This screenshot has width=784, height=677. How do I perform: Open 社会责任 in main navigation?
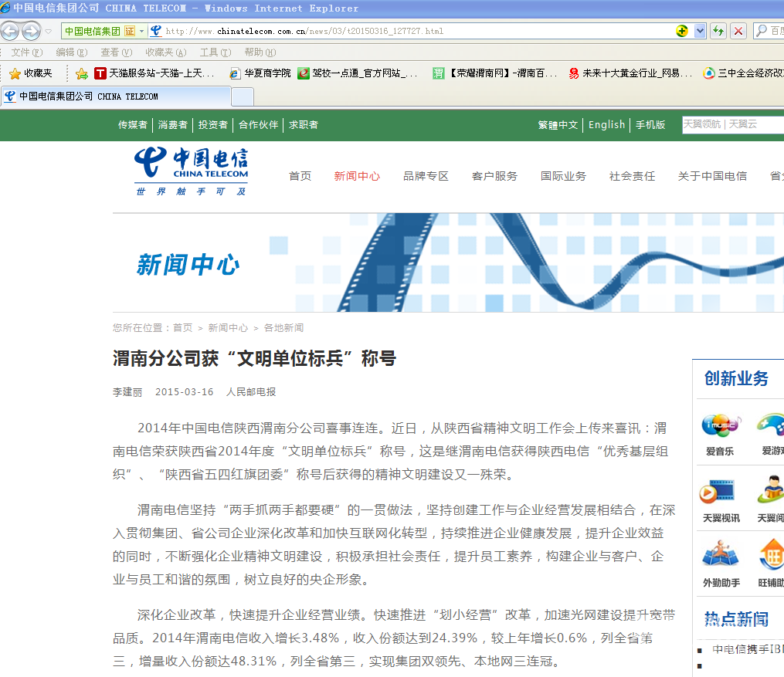(632, 176)
